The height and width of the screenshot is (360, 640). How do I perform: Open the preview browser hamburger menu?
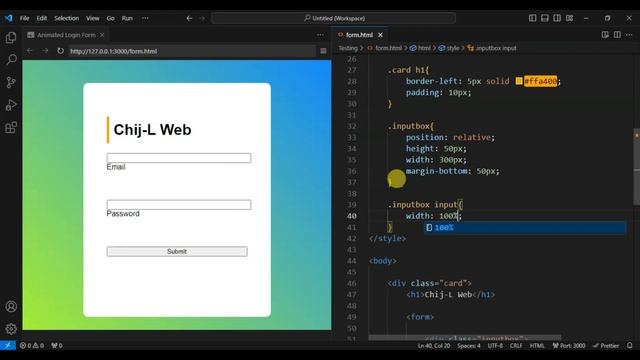click(323, 51)
